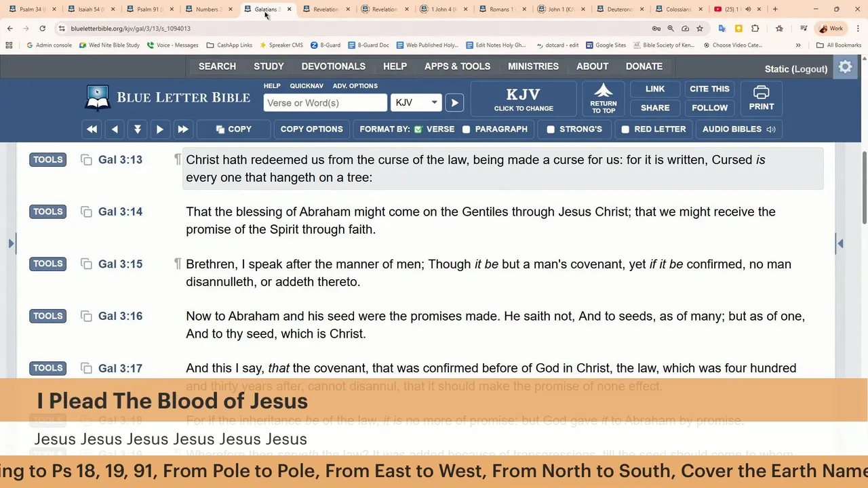The height and width of the screenshot is (488, 868).
Task: Copy Gal 3:15 with its copy icon
Action: pyautogui.click(x=86, y=264)
